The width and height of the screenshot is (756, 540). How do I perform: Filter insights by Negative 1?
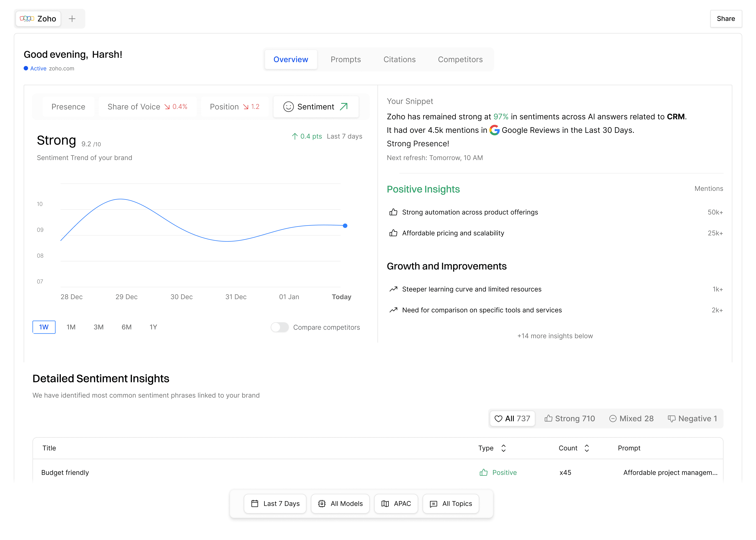pyautogui.click(x=692, y=419)
